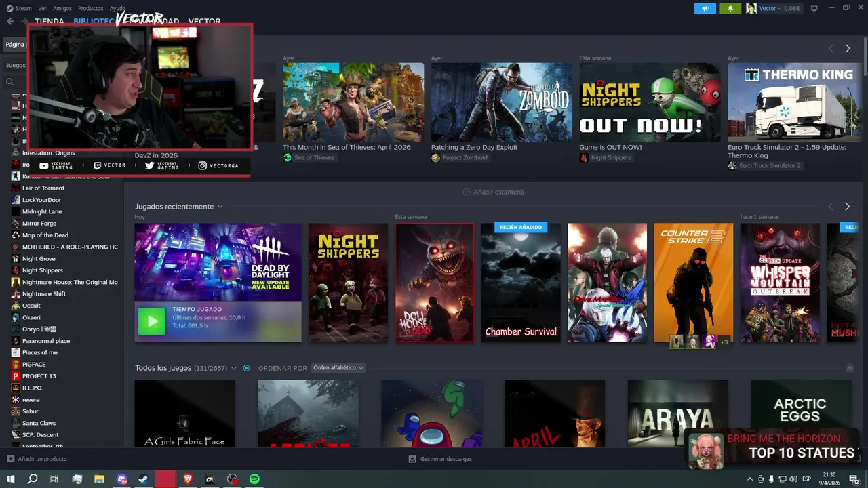Open Windows taskbar search
Image resolution: width=868 pixels, height=488 pixels.
click(32, 479)
